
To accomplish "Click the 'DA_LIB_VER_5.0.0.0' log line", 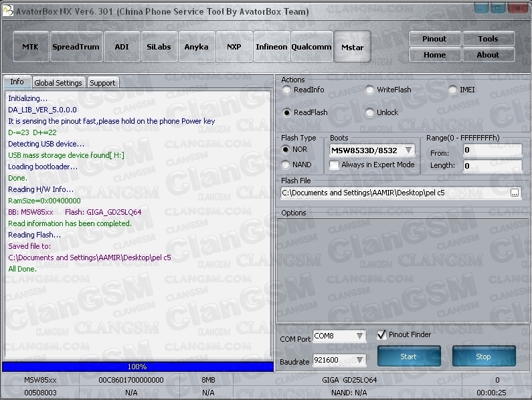I will click(42, 110).
